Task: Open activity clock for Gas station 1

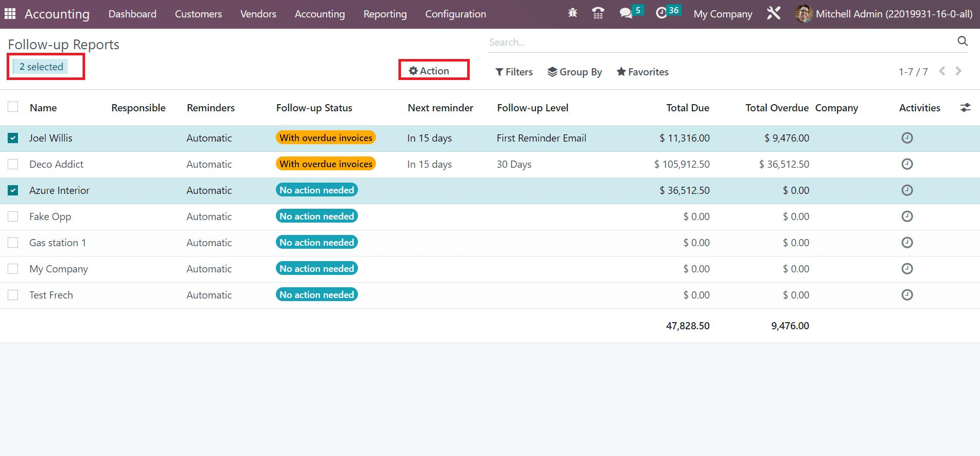Action: 907,243
